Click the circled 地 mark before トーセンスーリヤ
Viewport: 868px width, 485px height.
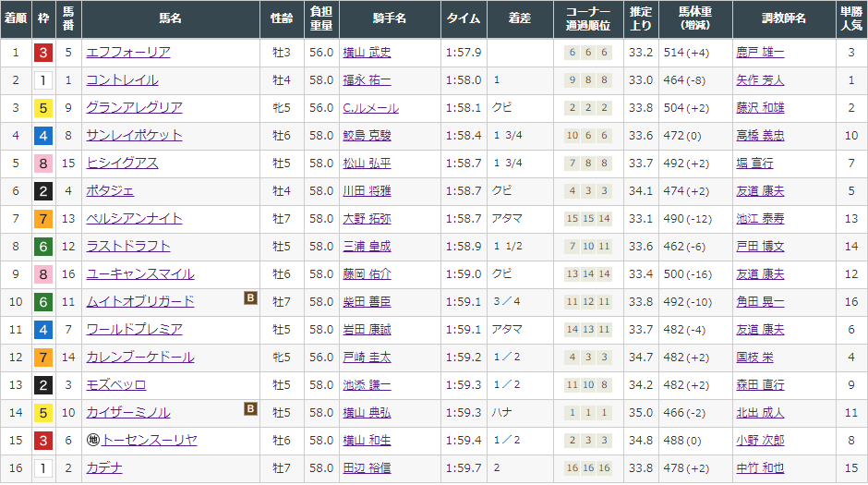(x=93, y=440)
